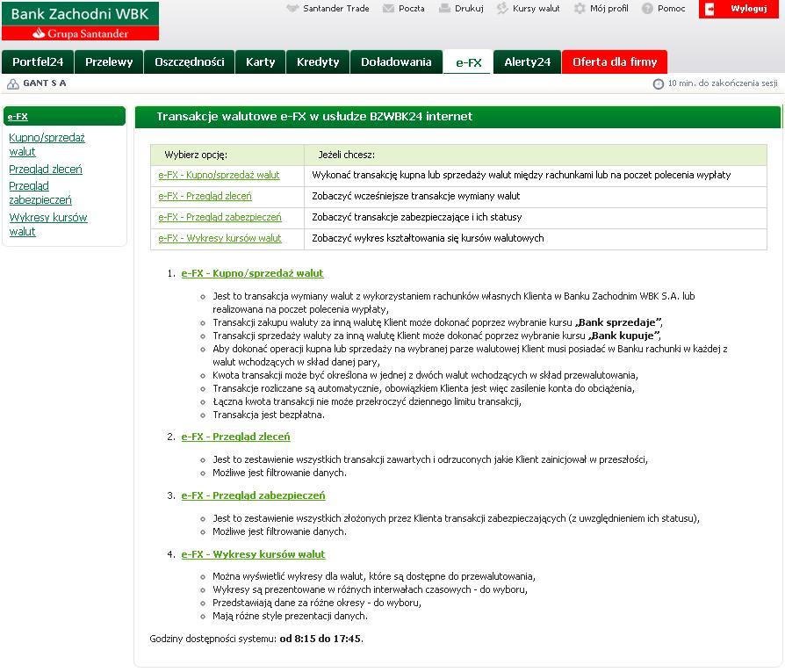The image size is (785, 672).
Task: Select the Doładowania tab
Action: (396, 62)
